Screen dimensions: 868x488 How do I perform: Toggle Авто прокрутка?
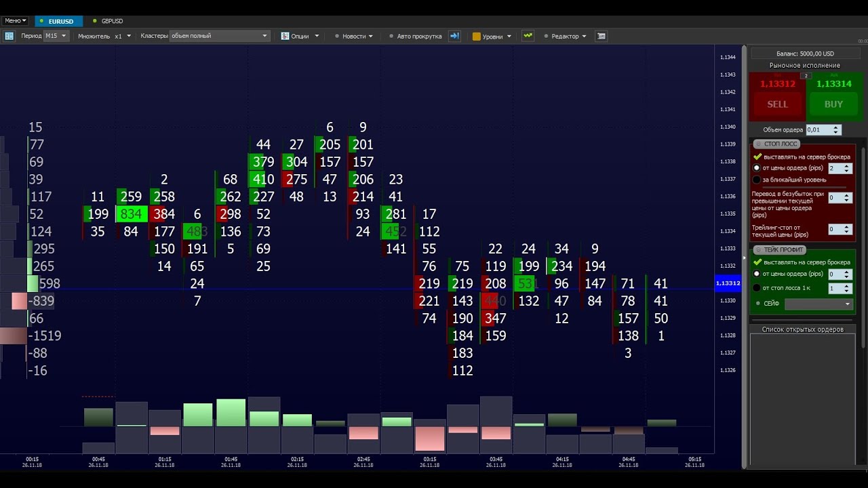(415, 36)
